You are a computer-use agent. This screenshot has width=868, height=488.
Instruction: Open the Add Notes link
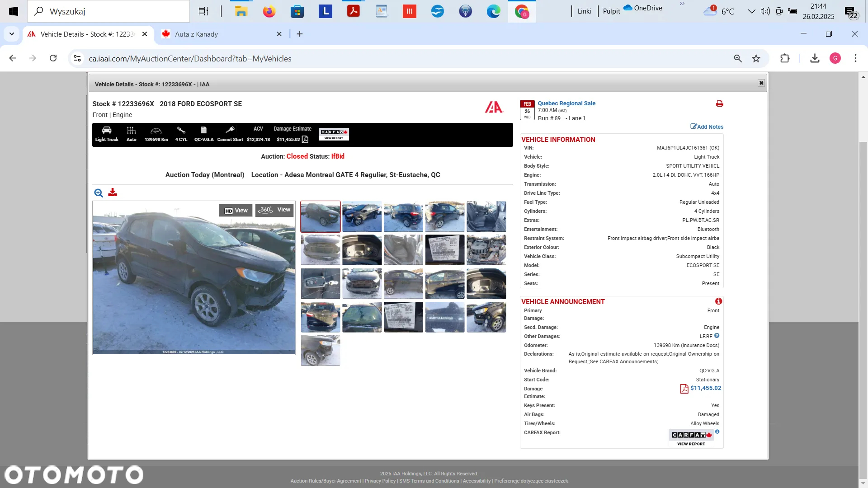(x=707, y=127)
